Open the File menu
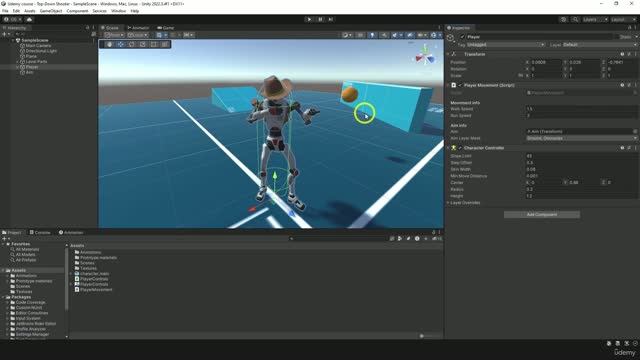The height and width of the screenshot is (360, 640). click(5, 11)
